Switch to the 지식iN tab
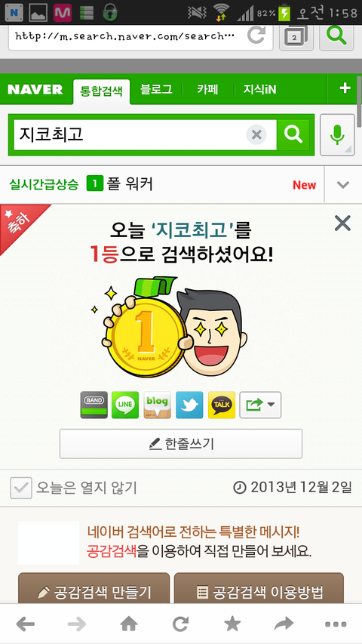This screenshot has width=362, height=644. click(x=259, y=89)
